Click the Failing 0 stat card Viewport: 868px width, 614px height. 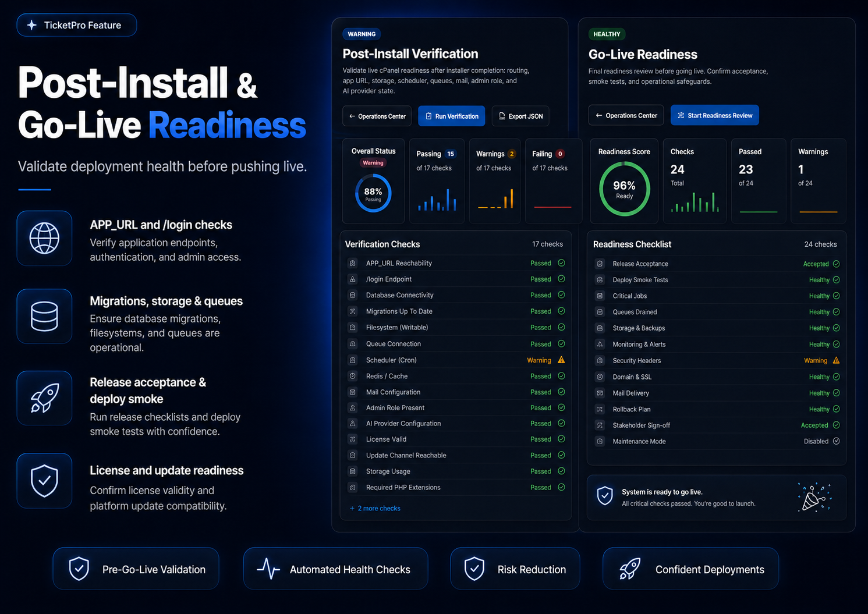click(553, 181)
